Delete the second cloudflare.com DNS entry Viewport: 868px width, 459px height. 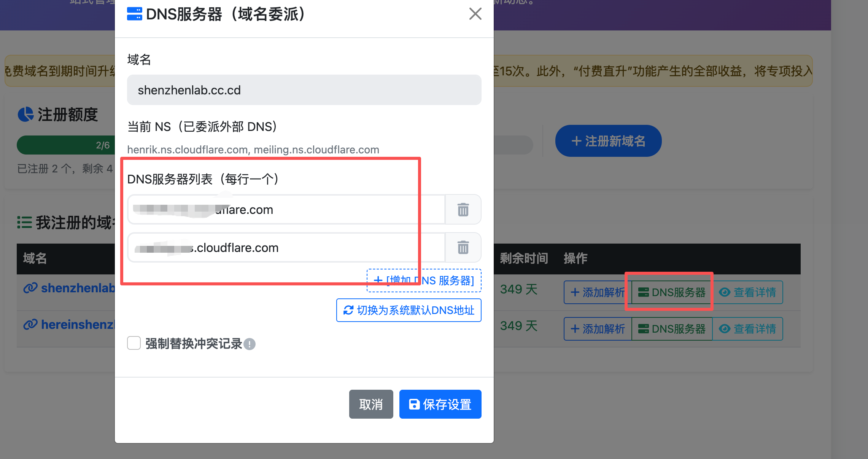[x=463, y=248]
